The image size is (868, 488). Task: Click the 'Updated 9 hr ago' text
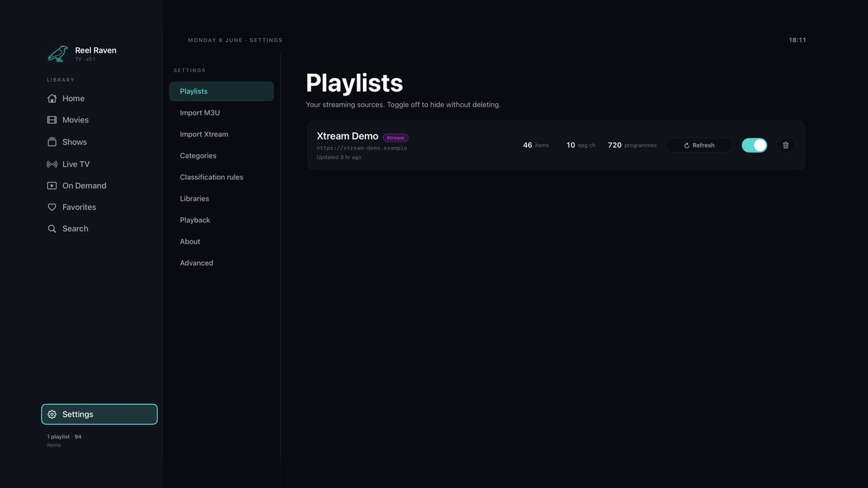pos(339,157)
